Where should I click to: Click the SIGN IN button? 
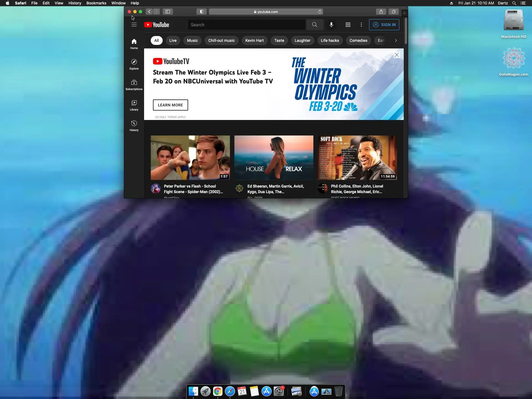tap(384, 25)
